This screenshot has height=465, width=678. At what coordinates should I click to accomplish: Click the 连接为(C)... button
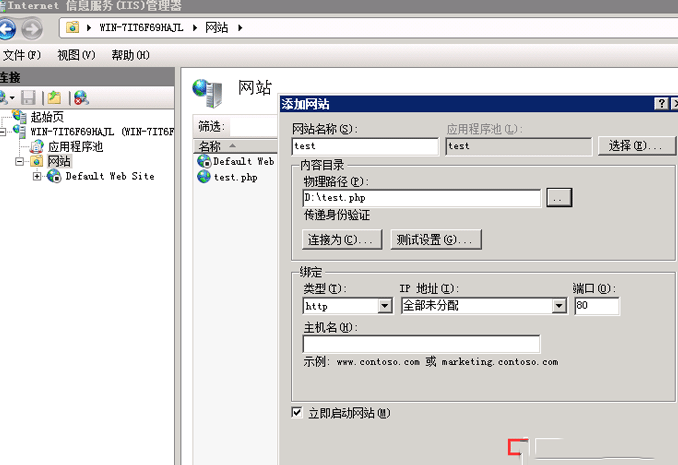(x=342, y=239)
